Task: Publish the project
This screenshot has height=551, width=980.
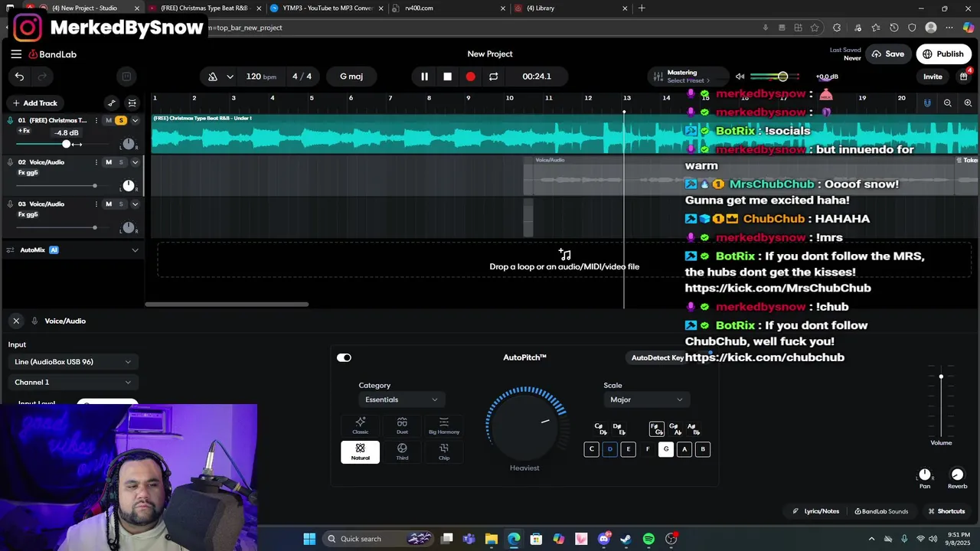Action: (x=942, y=54)
